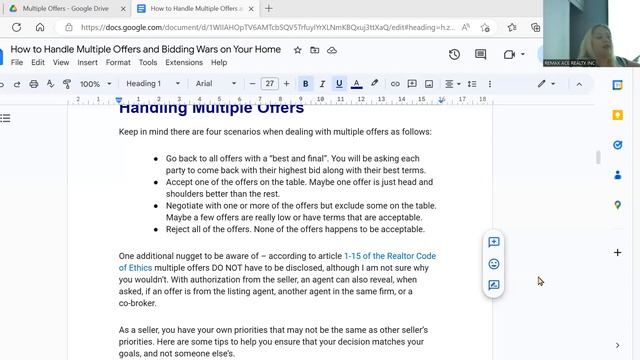
Task: Toggle underline formatting
Action: 339,84
